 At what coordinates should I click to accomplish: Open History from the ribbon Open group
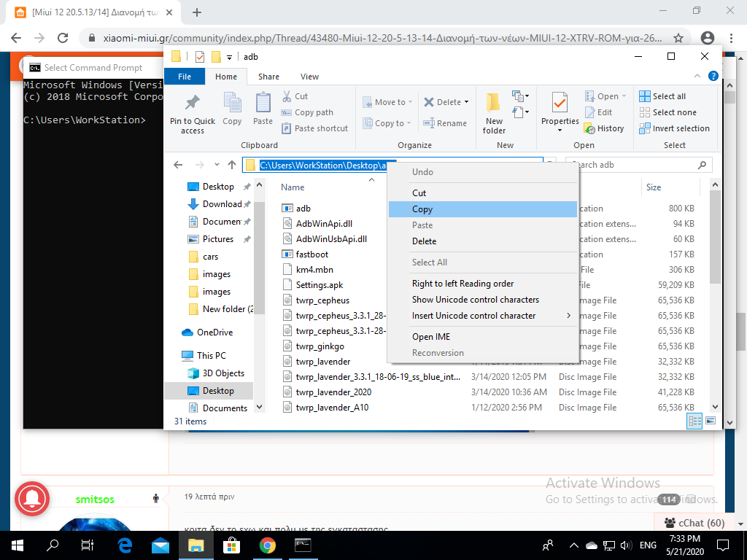[604, 128]
